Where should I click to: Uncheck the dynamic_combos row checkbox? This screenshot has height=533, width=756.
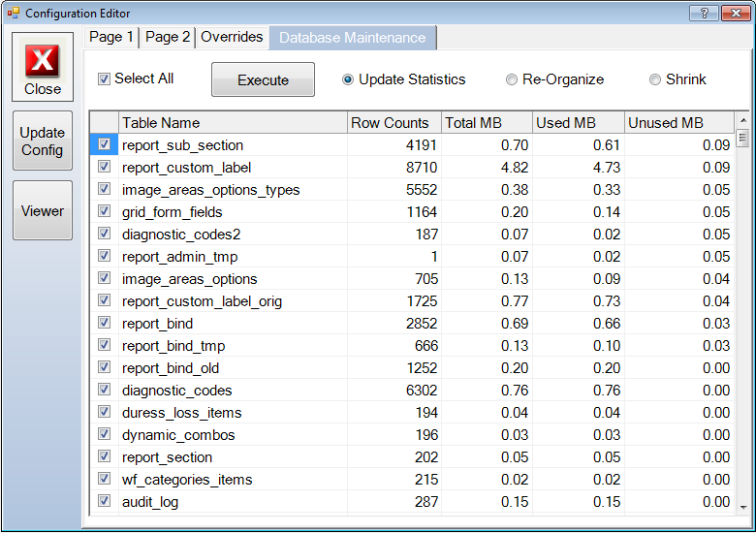104,434
